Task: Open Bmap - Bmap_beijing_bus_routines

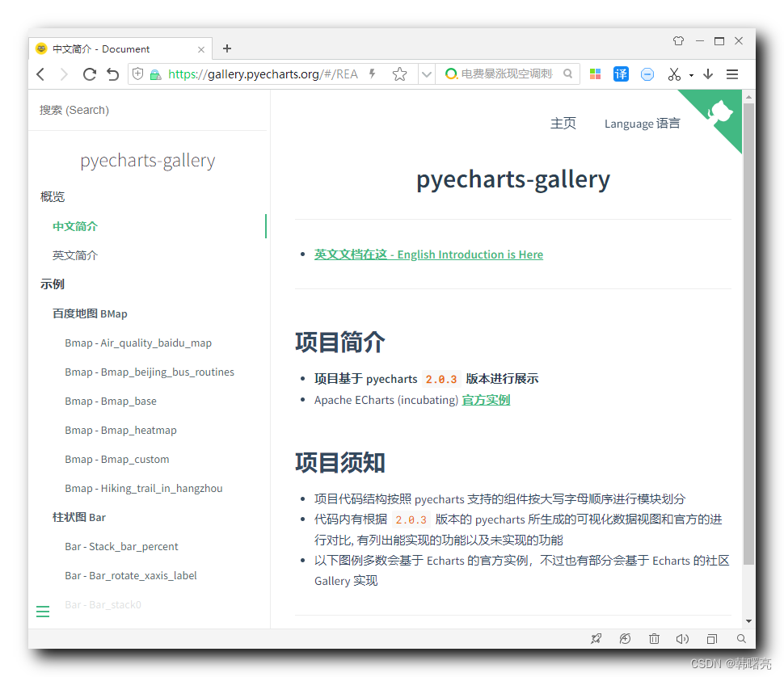Action: coord(150,372)
